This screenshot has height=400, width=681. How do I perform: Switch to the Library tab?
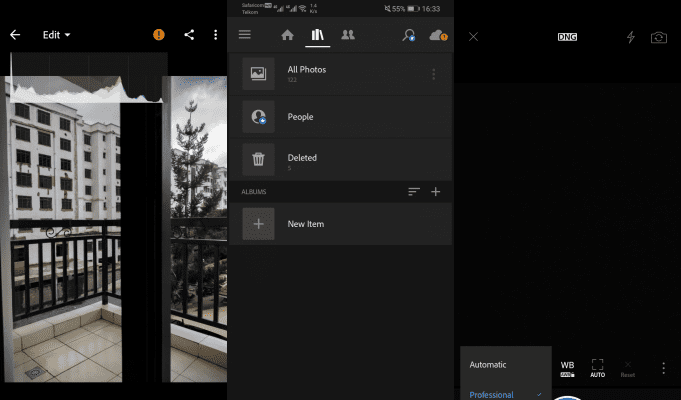click(317, 35)
